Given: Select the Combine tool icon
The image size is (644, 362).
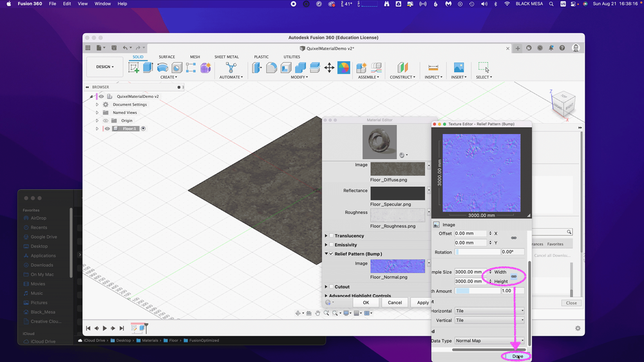Looking at the screenshot, I should 300,68.
